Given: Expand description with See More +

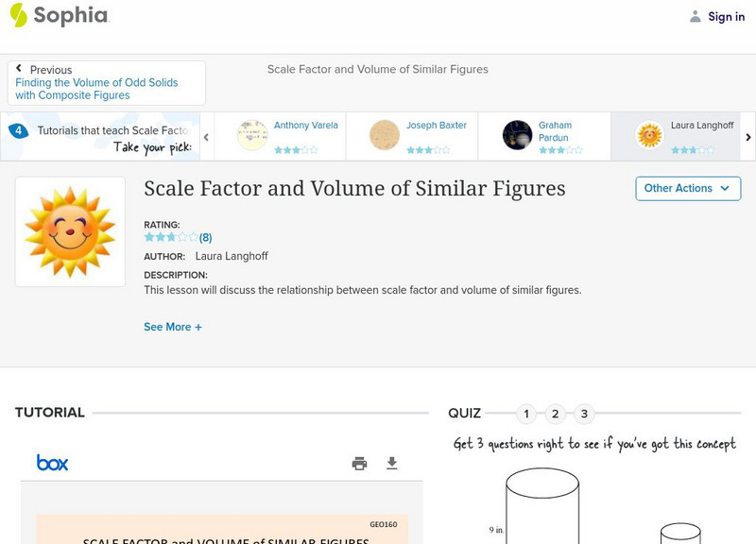Looking at the screenshot, I should 173,327.
